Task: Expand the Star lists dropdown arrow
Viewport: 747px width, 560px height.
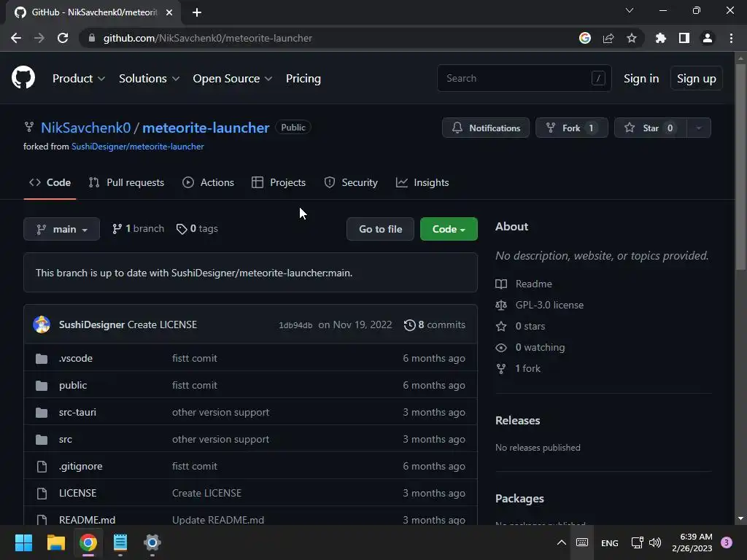Action: (x=699, y=128)
